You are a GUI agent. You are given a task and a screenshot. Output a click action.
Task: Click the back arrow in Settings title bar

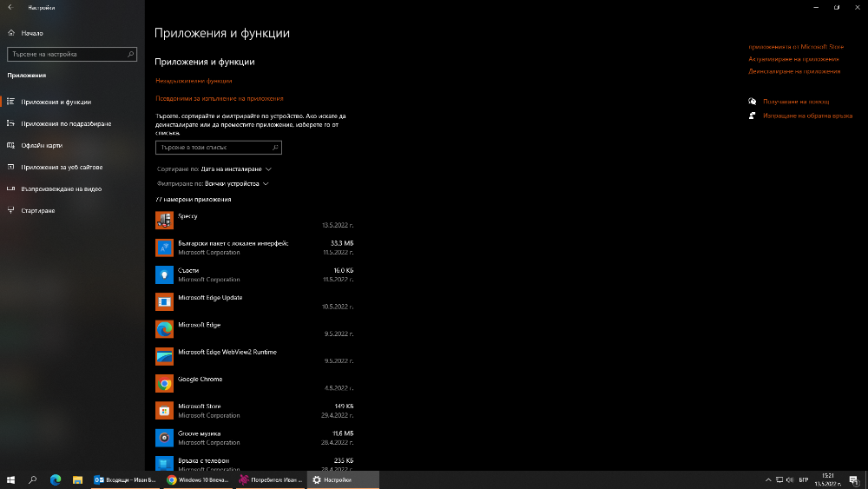pyautogui.click(x=10, y=7)
